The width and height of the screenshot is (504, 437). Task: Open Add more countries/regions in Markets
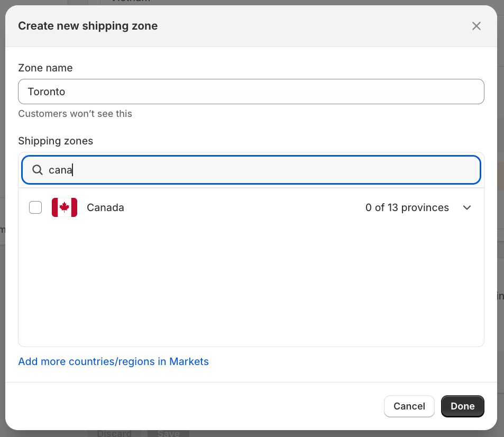113,361
